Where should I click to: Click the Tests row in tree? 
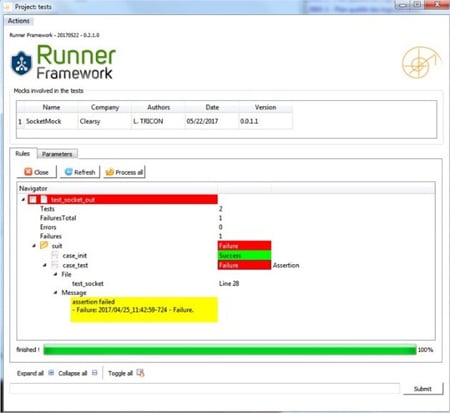click(x=47, y=209)
